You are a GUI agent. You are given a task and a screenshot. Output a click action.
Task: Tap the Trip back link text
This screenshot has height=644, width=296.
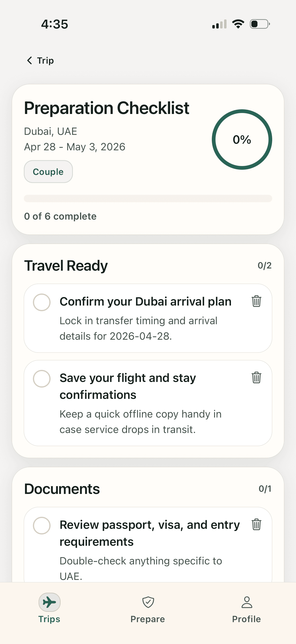pos(45,60)
